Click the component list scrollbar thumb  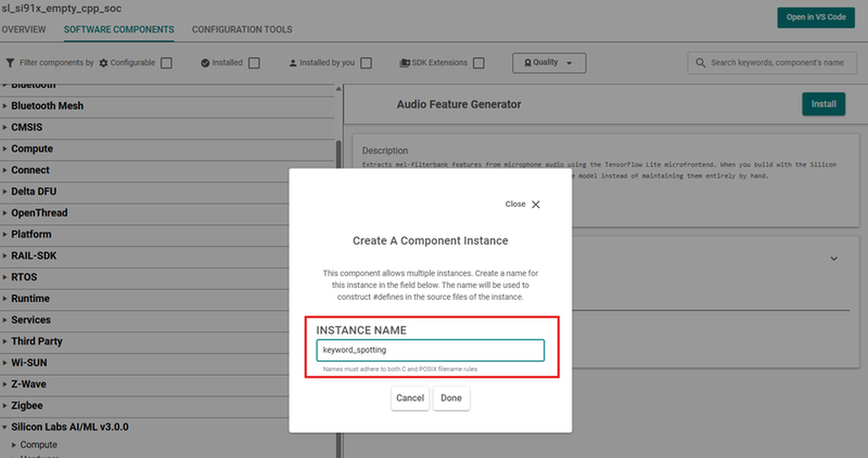click(x=338, y=154)
